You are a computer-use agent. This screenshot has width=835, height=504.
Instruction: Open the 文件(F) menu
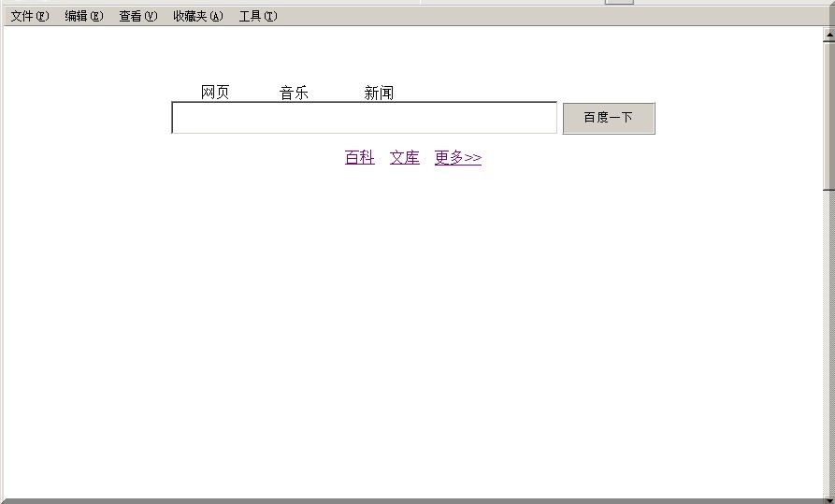click(x=30, y=16)
